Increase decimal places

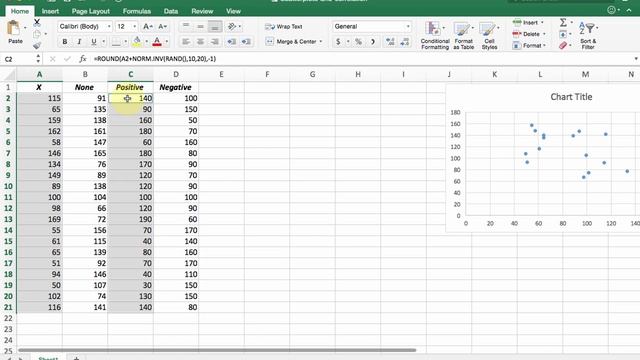click(390, 42)
